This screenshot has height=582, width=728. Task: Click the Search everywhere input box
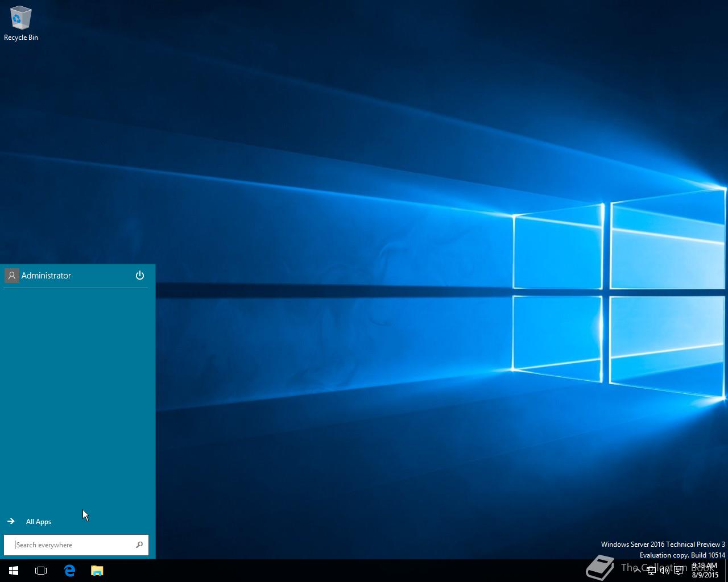68,544
